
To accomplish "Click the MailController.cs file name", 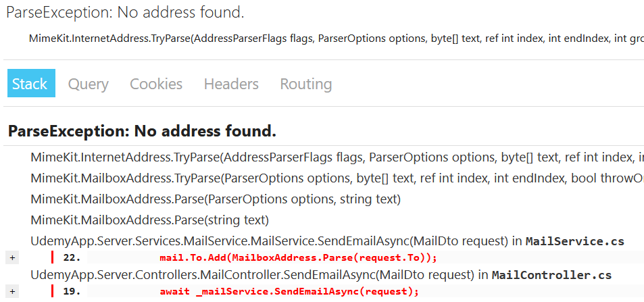I will coord(551,275).
